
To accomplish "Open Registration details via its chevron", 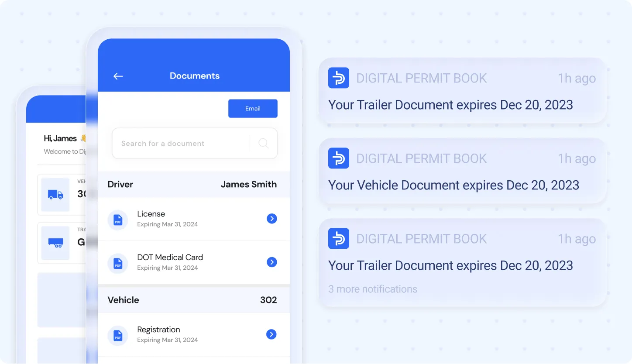I will click(x=271, y=334).
